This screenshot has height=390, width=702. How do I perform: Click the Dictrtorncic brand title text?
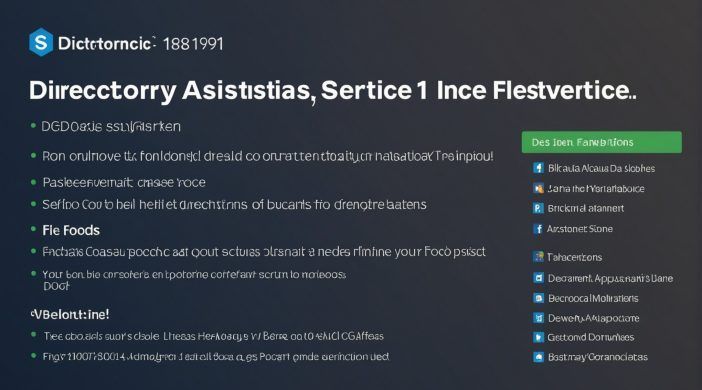pos(107,43)
